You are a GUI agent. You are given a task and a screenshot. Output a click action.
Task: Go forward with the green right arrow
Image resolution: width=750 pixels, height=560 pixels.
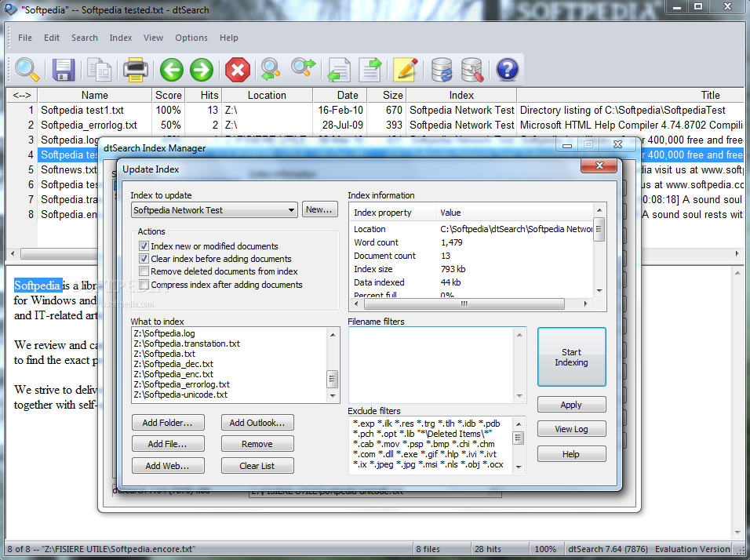pos(202,70)
